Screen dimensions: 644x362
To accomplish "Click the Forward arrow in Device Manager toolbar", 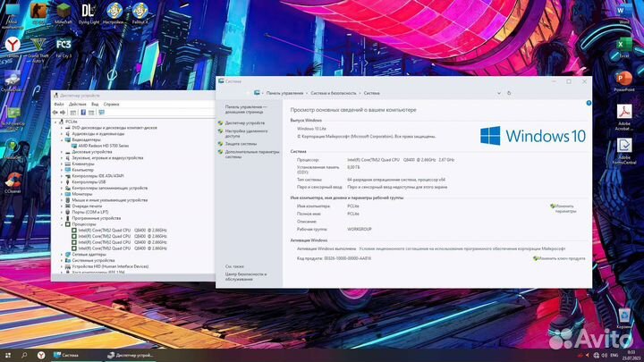I will [63, 113].
